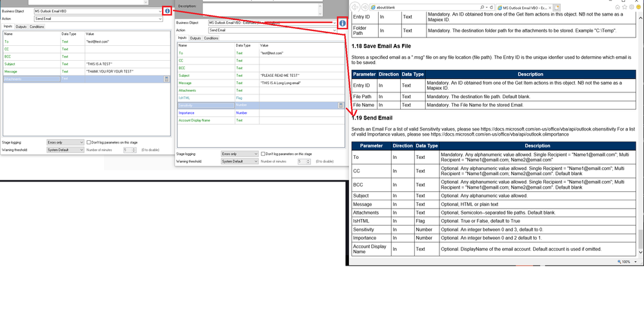The height and width of the screenshot is (336, 644).
Task: Click Message value "THANK YOU FOR YOUR TEST"
Action: [110, 72]
